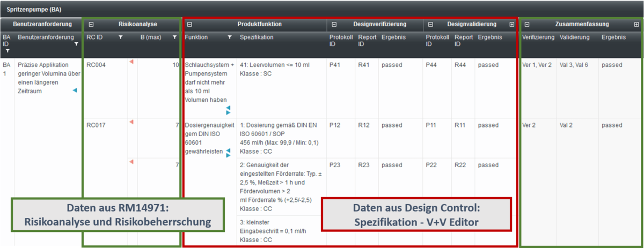
Task: Select specification 41: Leervolumen <= 10 ml
Action: [x=275, y=69]
